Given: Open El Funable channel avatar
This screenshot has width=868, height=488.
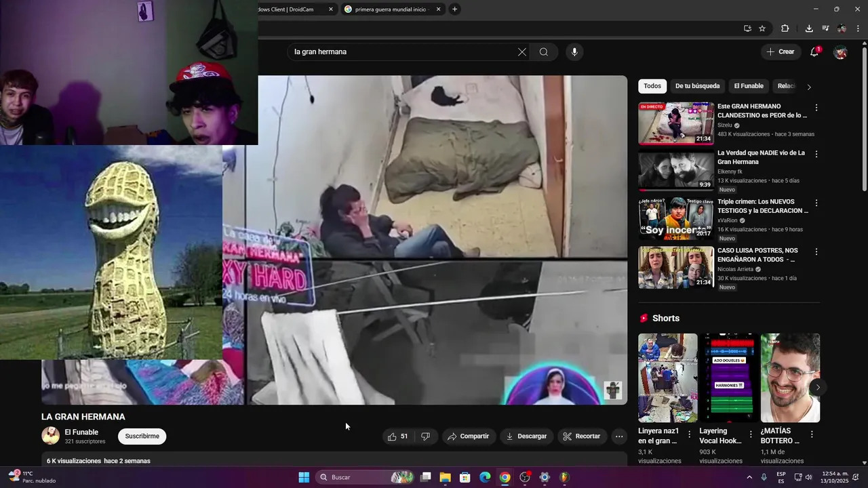Looking at the screenshot, I should (51, 436).
